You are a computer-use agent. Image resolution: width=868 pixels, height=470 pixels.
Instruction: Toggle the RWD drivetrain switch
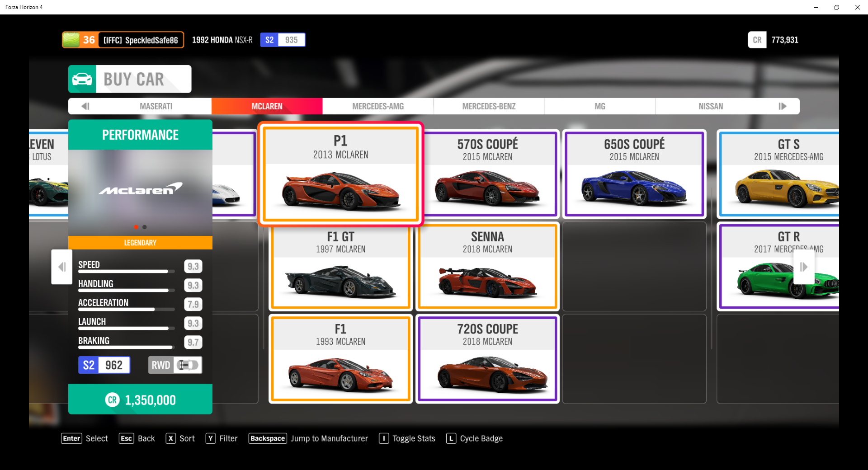188,365
